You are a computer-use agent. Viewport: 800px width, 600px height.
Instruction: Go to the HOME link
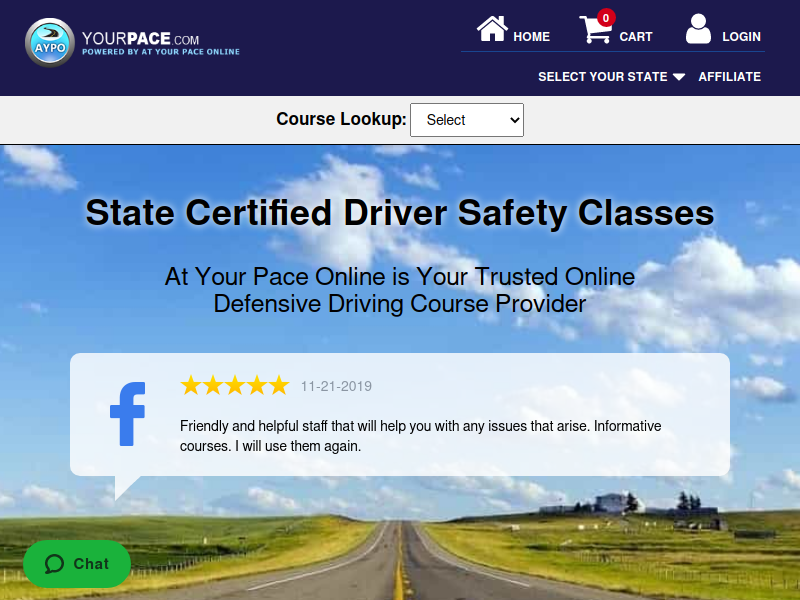[531, 37]
